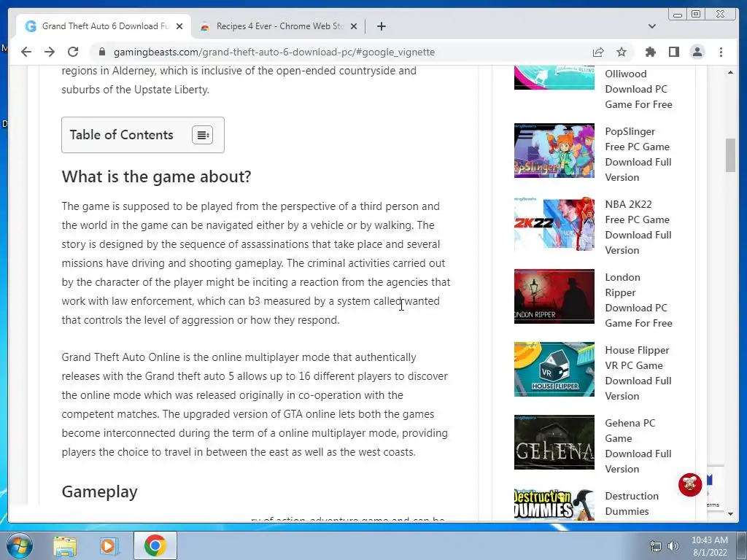Click the vertical scrollbar thumb
Image resolution: width=747 pixels, height=560 pixels.
pos(730,155)
